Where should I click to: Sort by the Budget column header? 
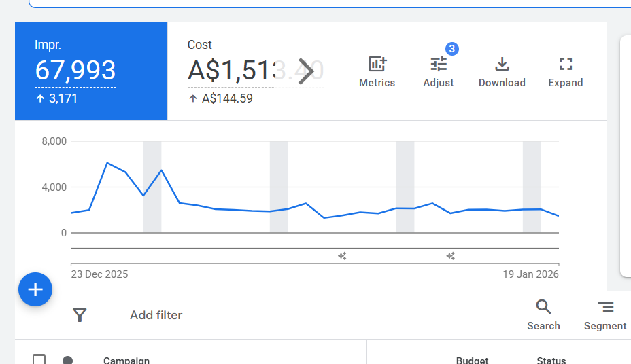[472, 360]
